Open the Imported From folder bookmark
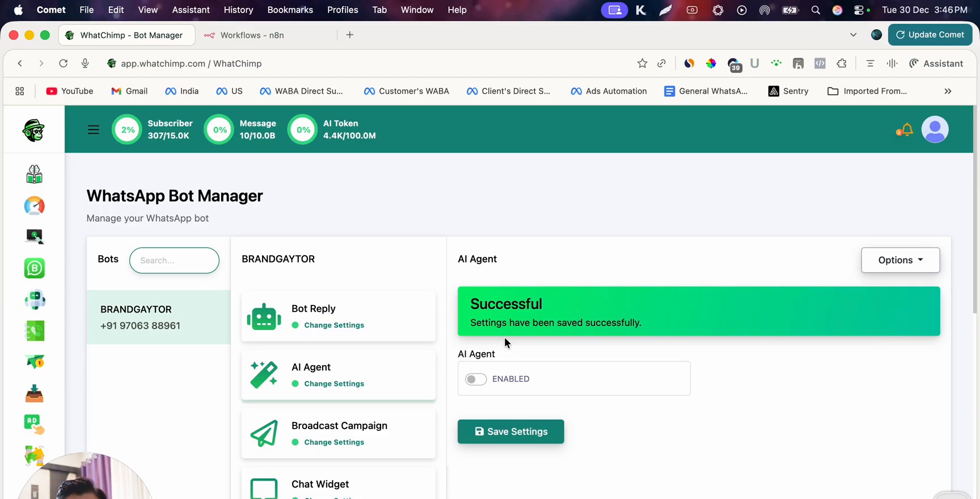 868,91
